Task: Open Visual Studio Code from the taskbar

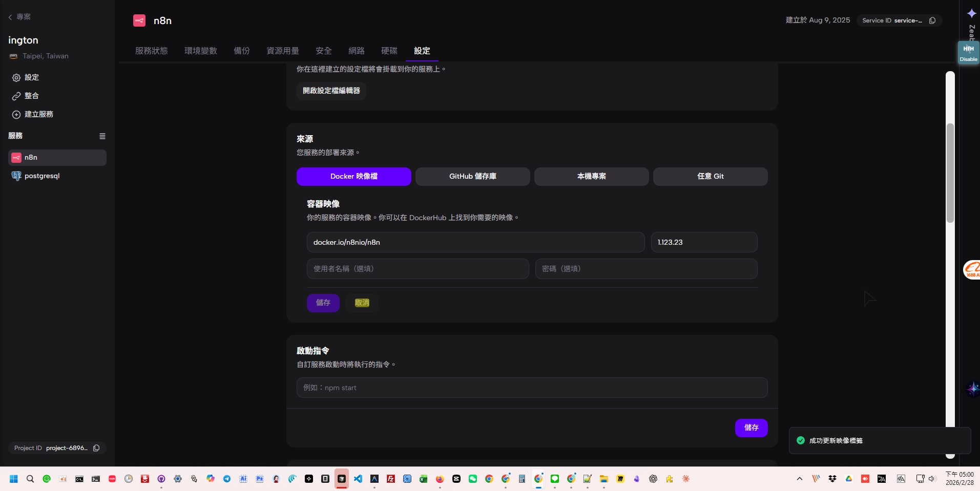Action: (x=358, y=479)
